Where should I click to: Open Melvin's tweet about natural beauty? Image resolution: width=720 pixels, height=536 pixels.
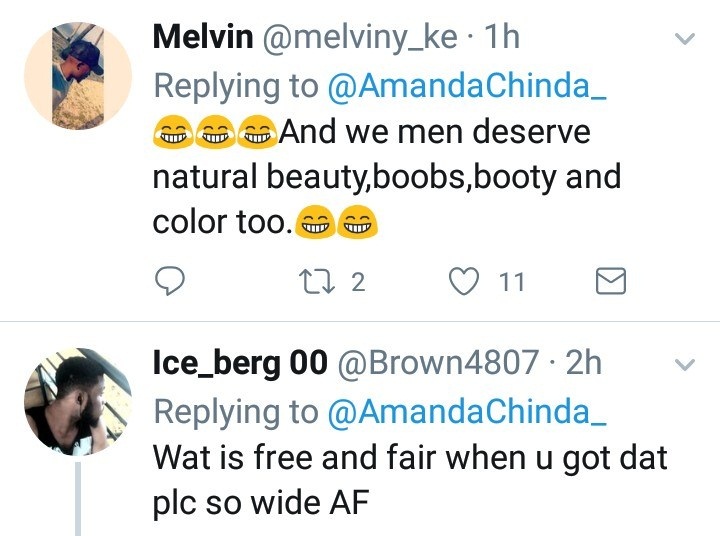(x=386, y=177)
